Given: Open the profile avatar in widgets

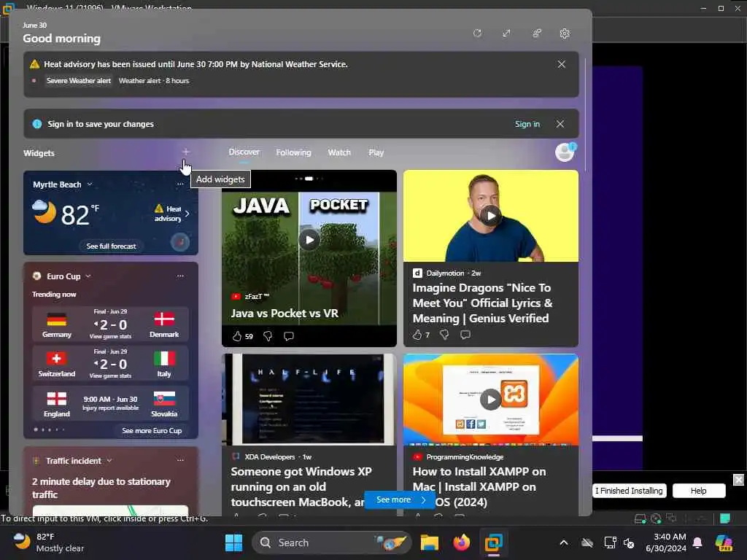Looking at the screenshot, I should [565, 152].
